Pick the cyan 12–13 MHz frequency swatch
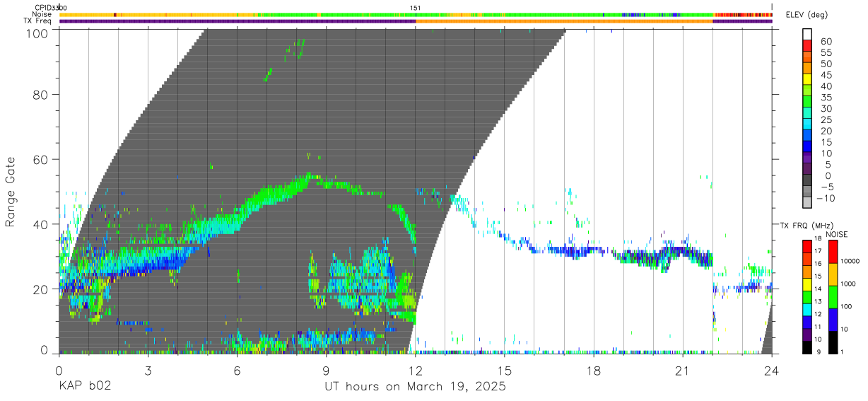Viewport: 868px width, 401px height. 807,310
